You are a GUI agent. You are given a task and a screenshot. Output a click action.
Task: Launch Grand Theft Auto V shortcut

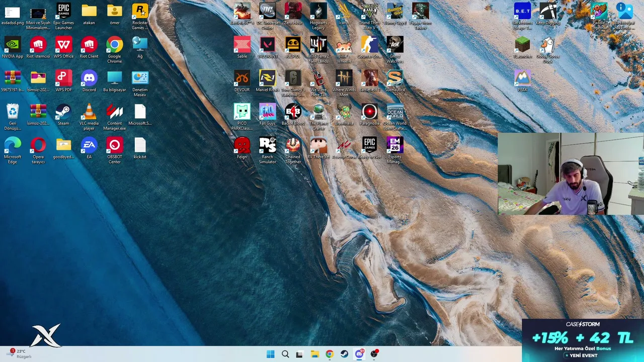(x=369, y=17)
